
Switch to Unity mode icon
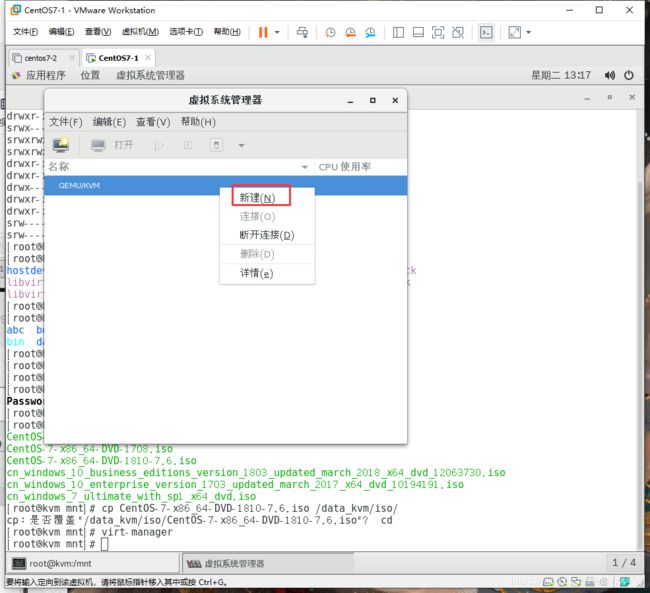458,32
